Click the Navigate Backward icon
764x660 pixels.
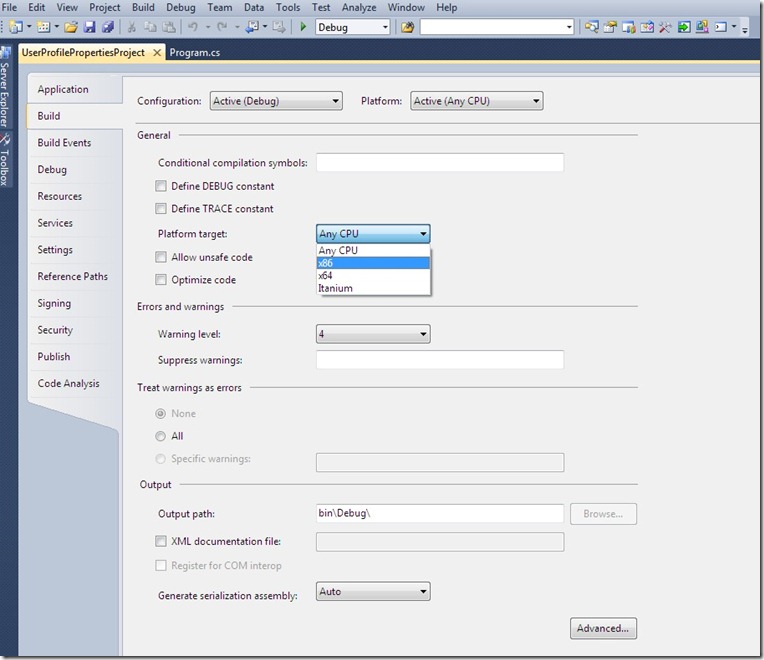pyautogui.click(x=252, y=27)
